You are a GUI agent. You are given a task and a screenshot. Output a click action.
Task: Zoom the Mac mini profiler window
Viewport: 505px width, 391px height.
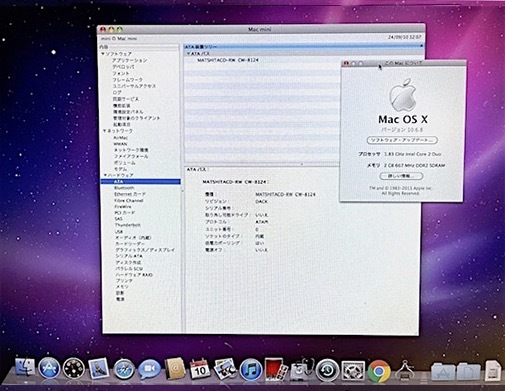tap(120, 30)
